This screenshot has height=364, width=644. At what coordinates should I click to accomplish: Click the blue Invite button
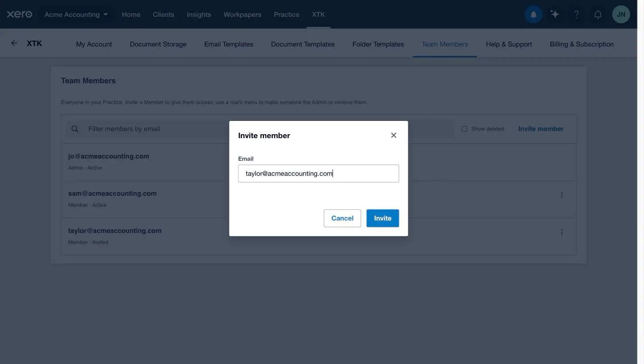[x=383, y=218]
